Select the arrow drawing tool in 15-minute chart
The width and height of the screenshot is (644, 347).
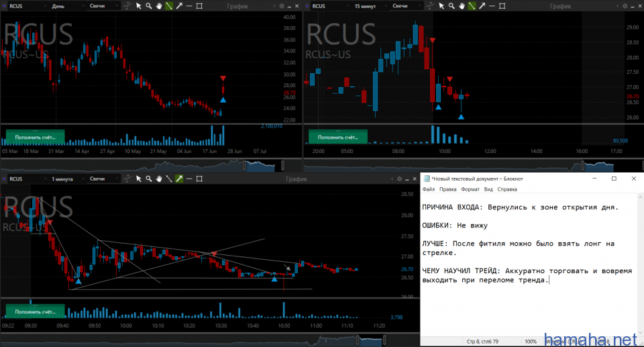[x=482, y=6]
